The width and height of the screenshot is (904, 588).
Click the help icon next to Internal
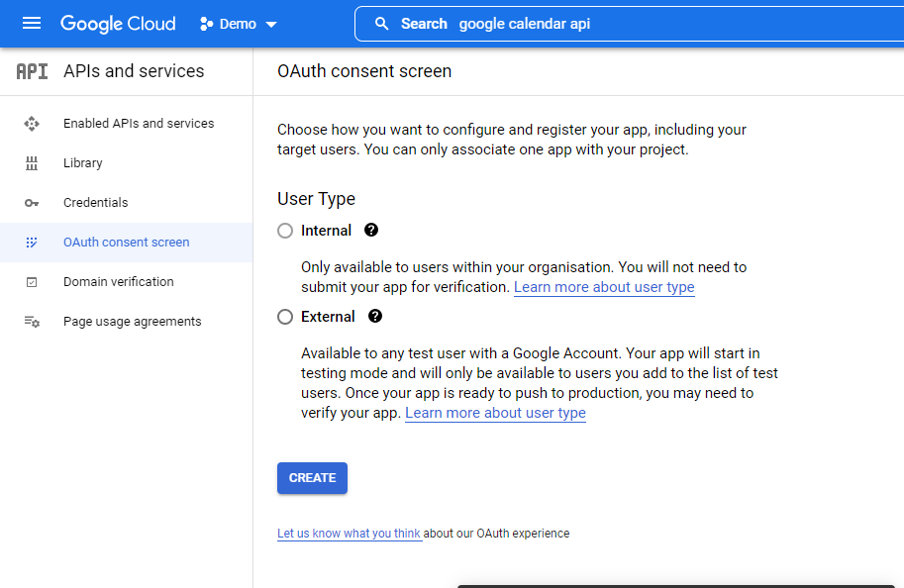(x=371, y=230)
